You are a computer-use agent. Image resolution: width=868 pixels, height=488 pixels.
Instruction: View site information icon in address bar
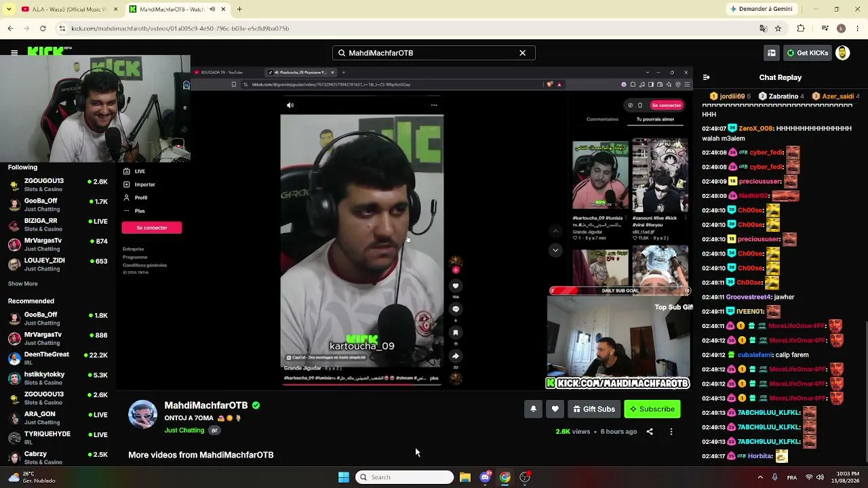pos(62,28)
